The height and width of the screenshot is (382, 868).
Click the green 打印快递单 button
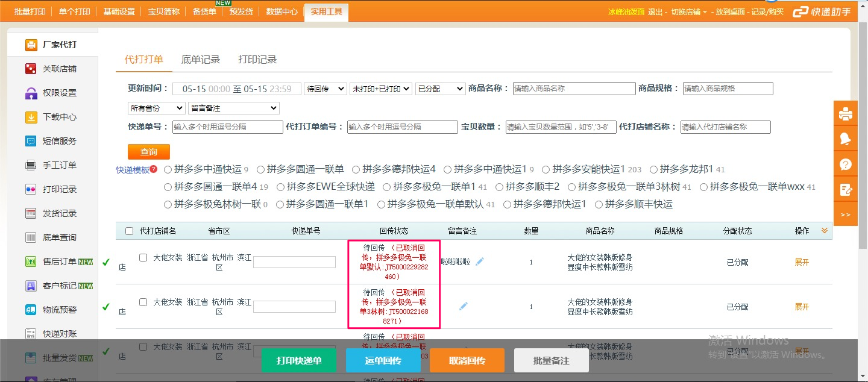(x=299, y=360)
